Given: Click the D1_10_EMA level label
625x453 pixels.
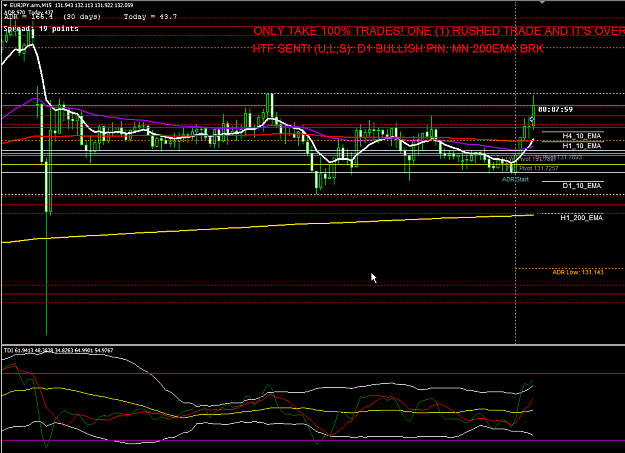Looking at the screenshot, I should tap(581, 186).
